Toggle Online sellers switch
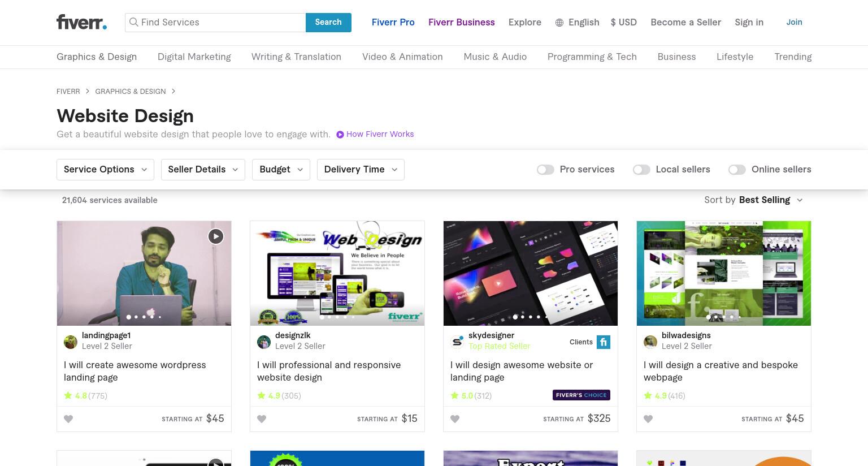868x466 pixels. click(737, 170)
